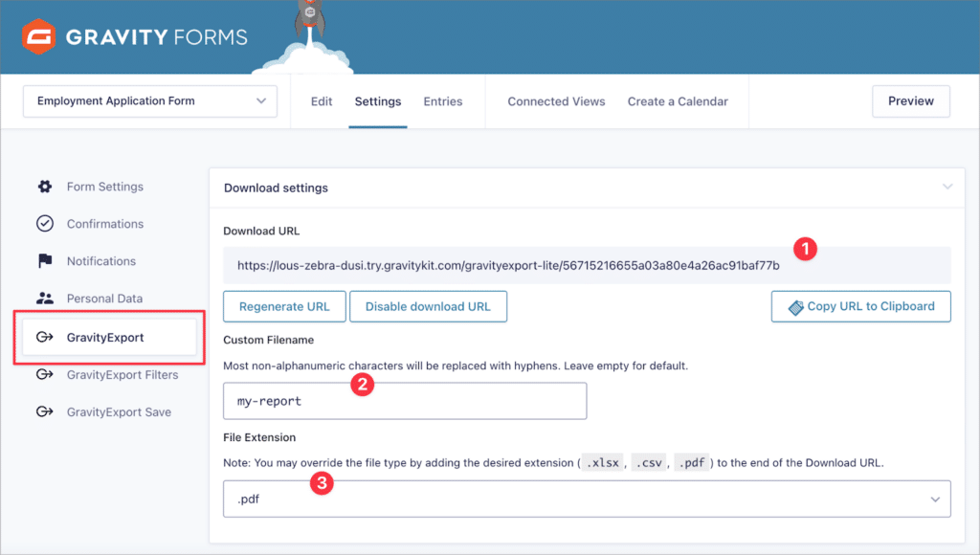Screen dimensions: 980x555
Task: Open the File Extension .pdf dropdown
Action: (x=587, y=499)
